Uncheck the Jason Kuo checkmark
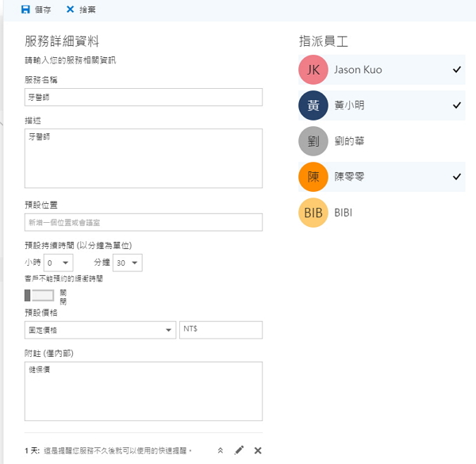This screenshot has height=464, width=476. (x=457, y=70)
